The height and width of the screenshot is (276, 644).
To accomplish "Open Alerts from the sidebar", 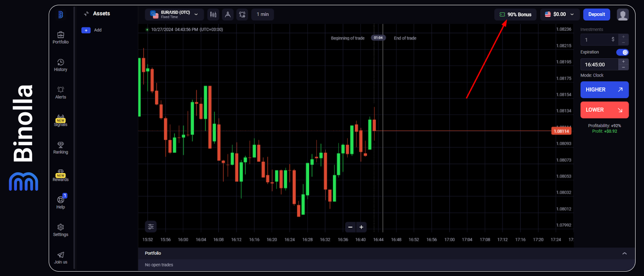I will click(x=60, y=93).
